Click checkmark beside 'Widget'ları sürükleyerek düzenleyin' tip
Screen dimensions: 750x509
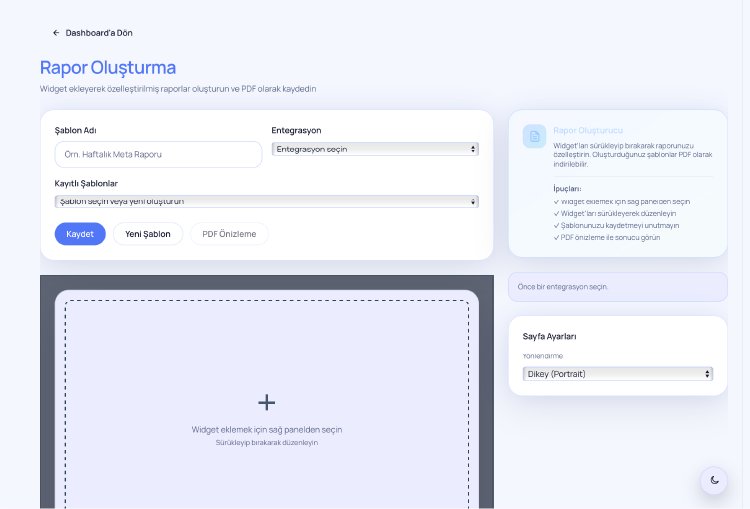tap(556, 213)
